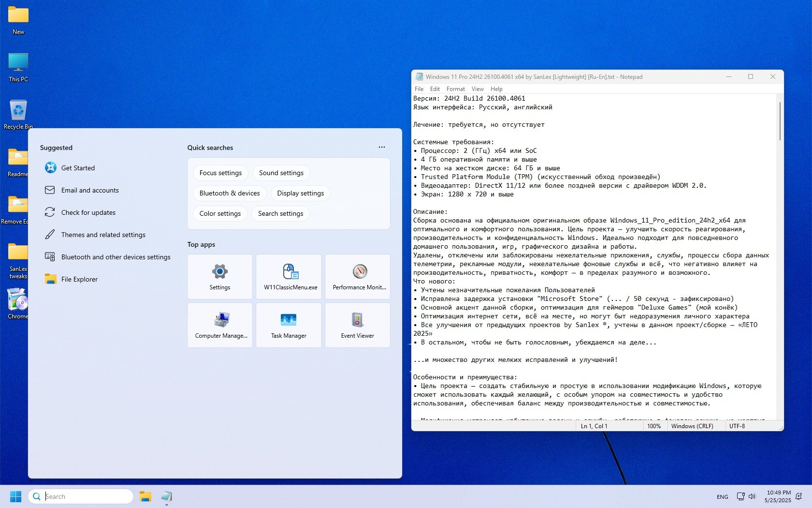Click File Explorer icon in taskbar
812x508 pixels.
(x=145, y=496)
